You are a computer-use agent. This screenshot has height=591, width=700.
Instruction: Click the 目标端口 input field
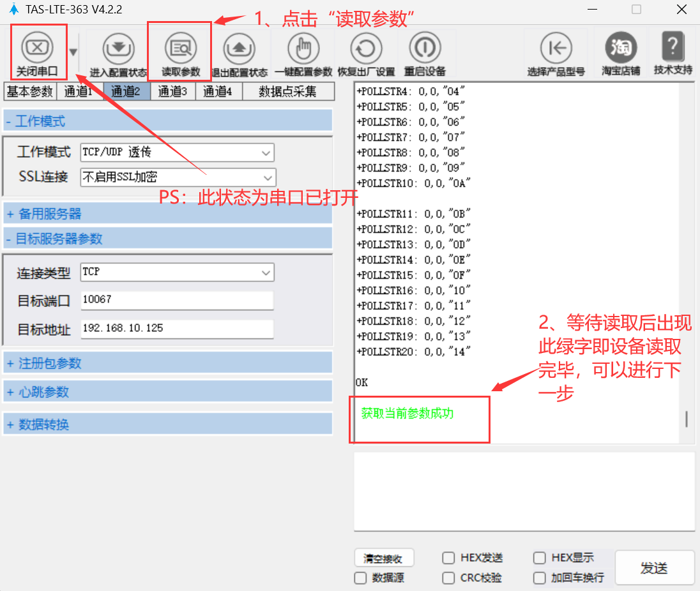tap(177, 299)
